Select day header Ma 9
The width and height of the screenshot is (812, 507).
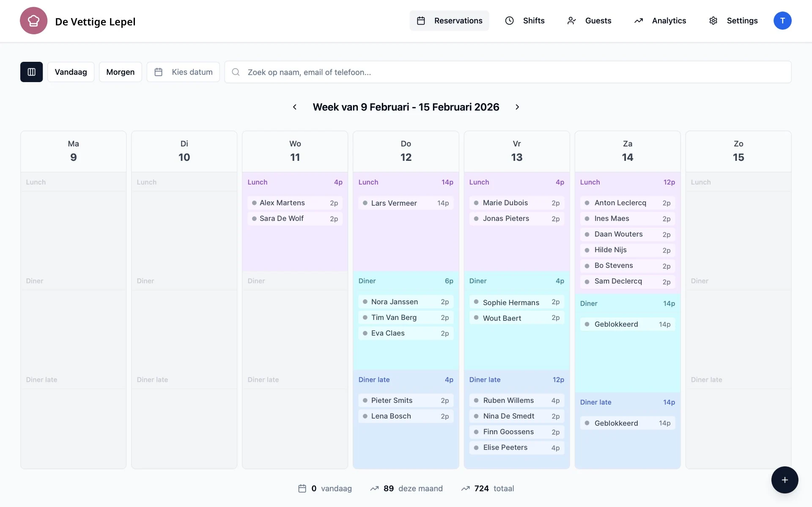[74, 151]
